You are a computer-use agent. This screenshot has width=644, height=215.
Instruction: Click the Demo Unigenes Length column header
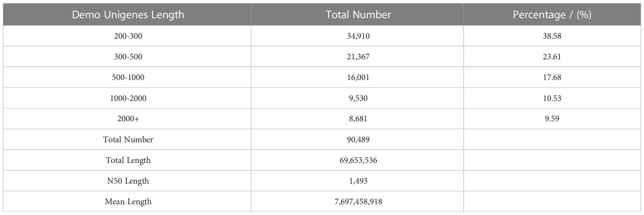click(x=128, y=15)
